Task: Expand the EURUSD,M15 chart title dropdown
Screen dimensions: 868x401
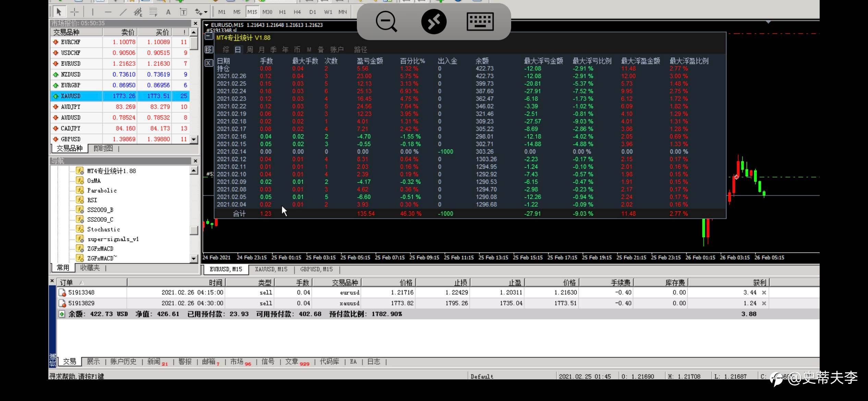Action: tap(207, 25)
